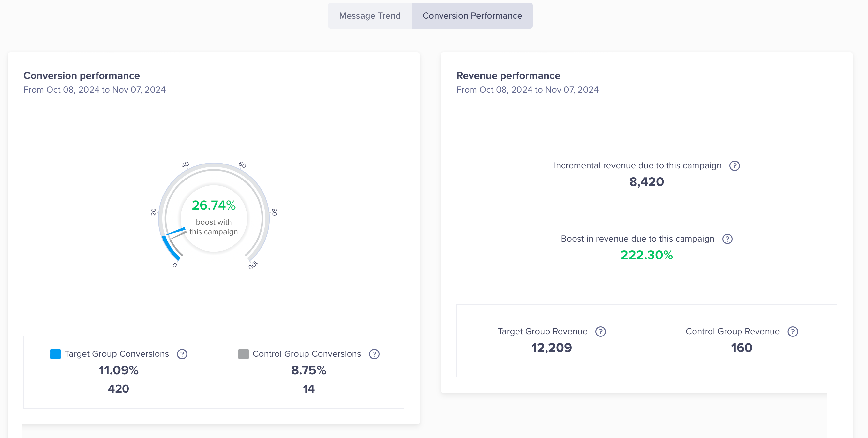868x438 pixels.
Task: Click 'Incremental revenue due to this campaign' label
Action: click(x=637, y=166)
